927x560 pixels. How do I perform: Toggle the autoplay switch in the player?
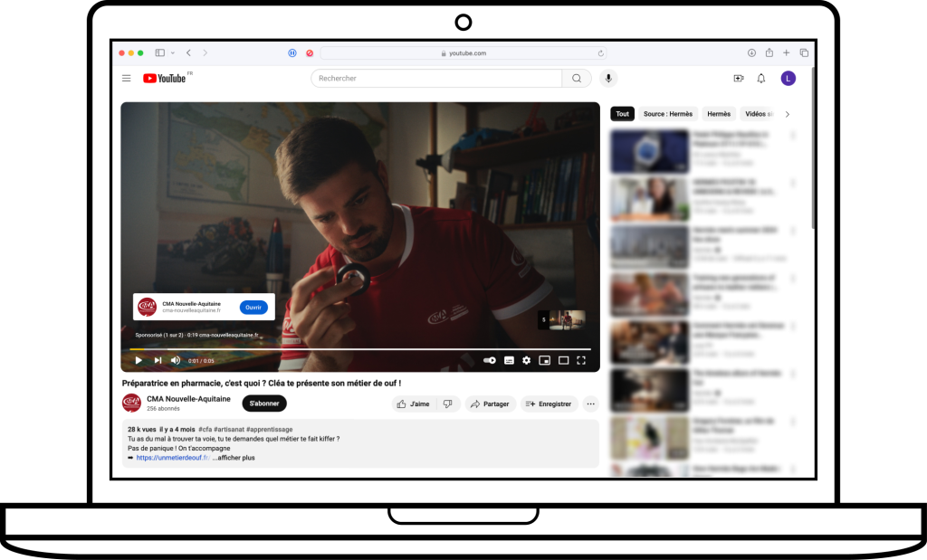coord(488,360)
